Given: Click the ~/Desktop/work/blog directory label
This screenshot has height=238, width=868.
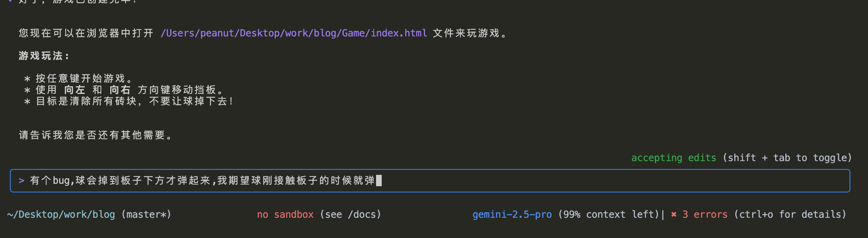Looking at the screenshot, I should tap(61, 215).
